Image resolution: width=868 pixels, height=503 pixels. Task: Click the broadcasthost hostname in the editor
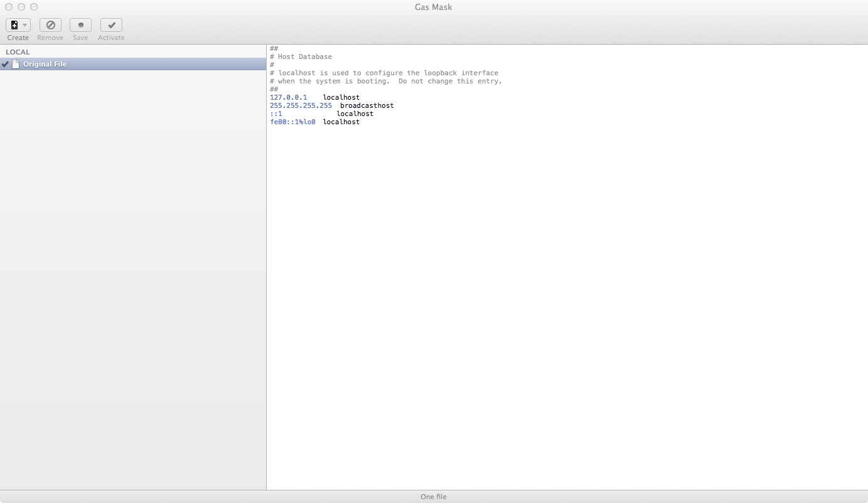click(367, 105)
